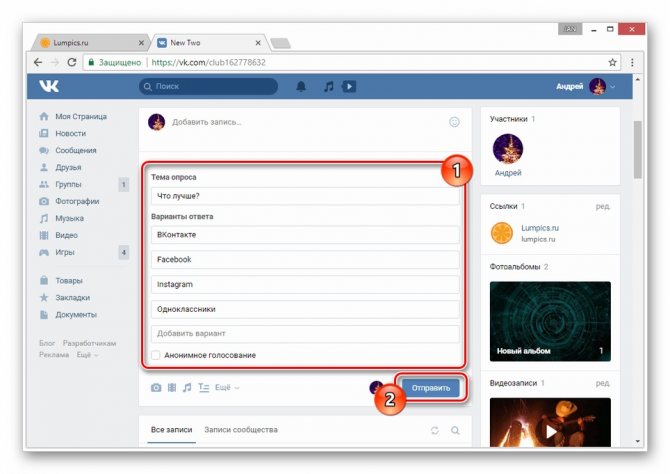The height and width of the screenshot is (474, 670).
Task: Click the VK logo in the header
Action: [x=48, y=86]
